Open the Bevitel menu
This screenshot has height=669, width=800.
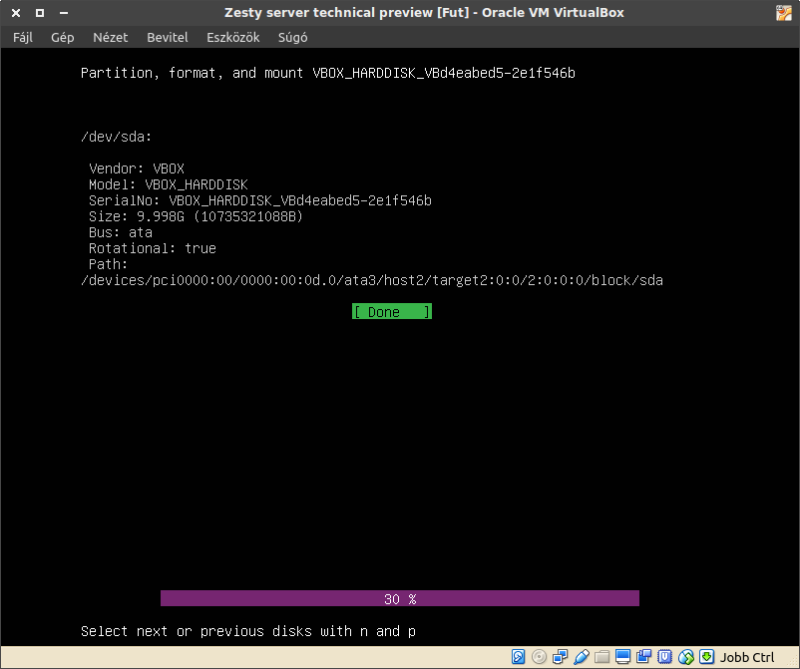pyautogui.click(x=167, y=37)
